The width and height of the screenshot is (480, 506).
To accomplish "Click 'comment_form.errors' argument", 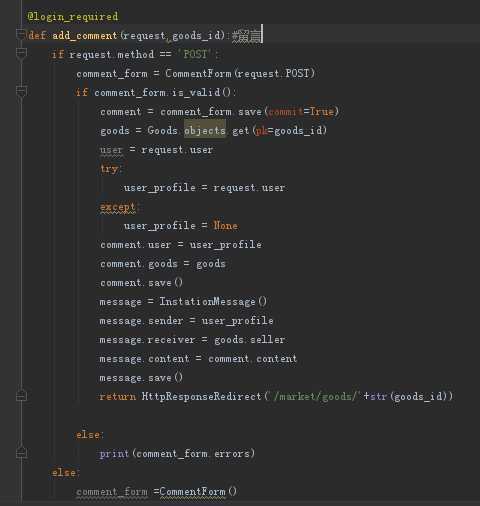I will point(193,453).
